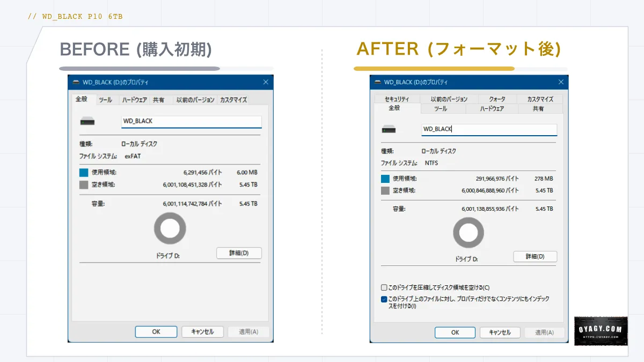Click 適用(A) in the AFTER dialog
644x362 pixels.
coord(544,333)
